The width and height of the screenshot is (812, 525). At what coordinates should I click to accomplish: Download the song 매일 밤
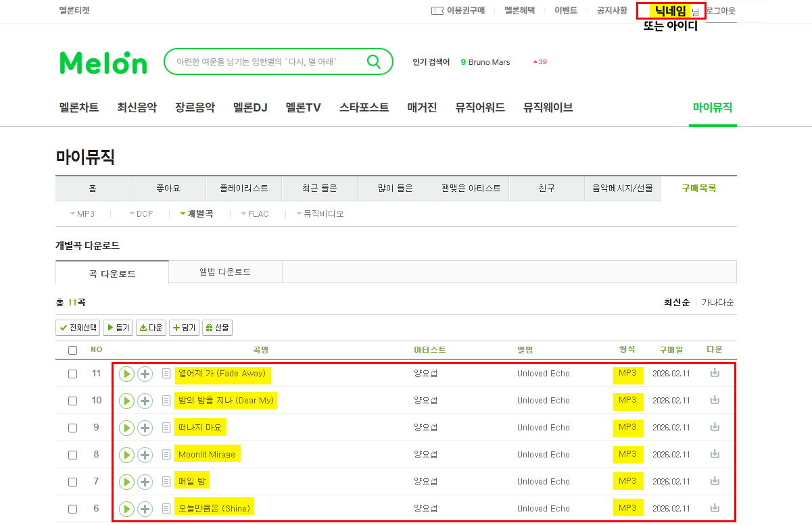click(x=715, y=481)
